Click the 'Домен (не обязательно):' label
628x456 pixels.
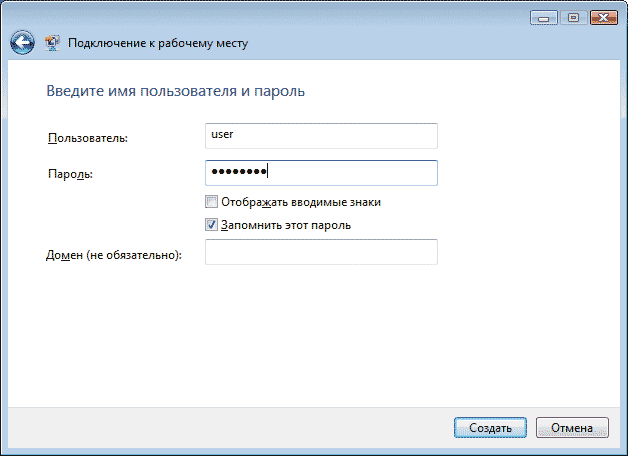tap(114, 255)
